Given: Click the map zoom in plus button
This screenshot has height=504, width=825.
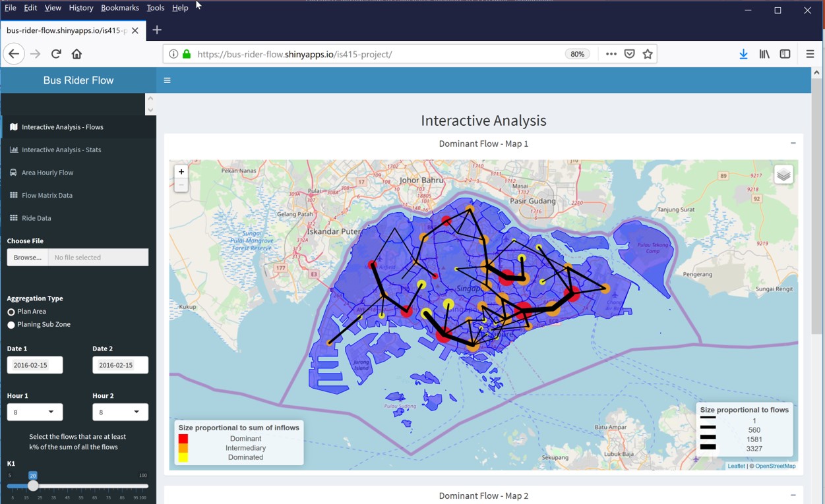Looking at the screenshot, I should click(181, 171).
